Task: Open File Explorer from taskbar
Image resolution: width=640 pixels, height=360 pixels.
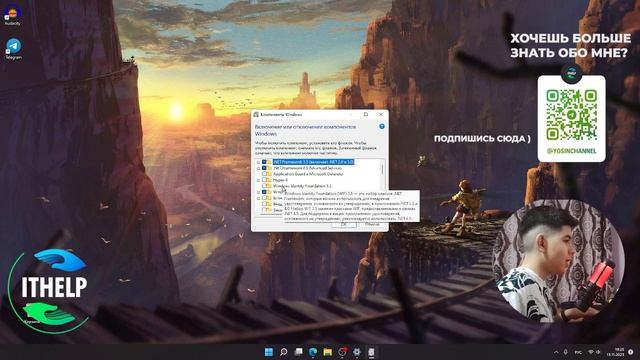Action: pos(328,352)
